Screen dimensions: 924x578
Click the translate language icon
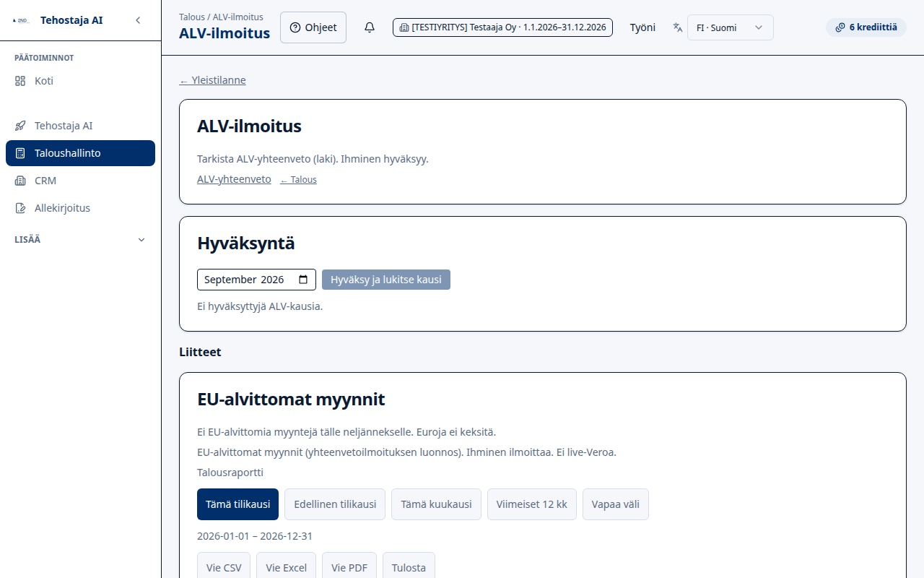click(678, 27)
